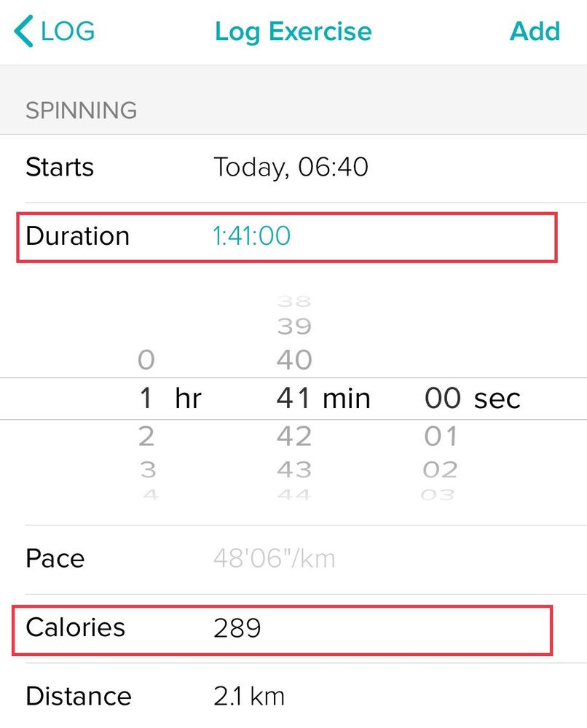The image size is (587, 728).
Task: Choose 02 in the seconds wheel
Action: 441,469
